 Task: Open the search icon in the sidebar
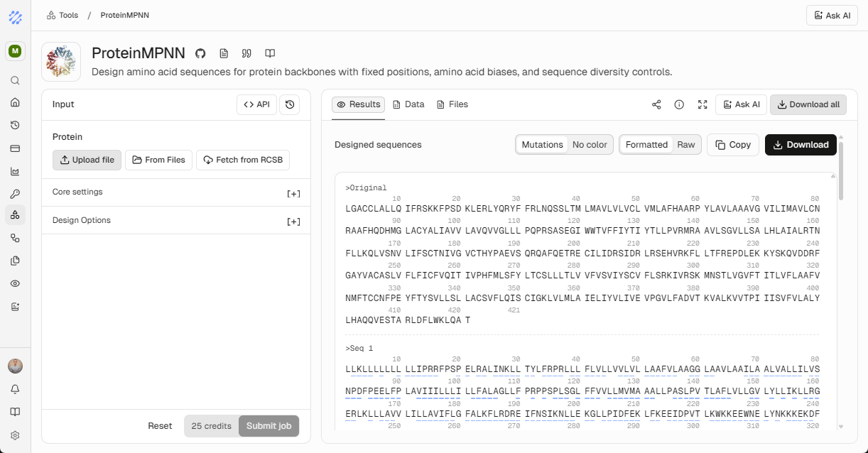[x=15, y=80]
